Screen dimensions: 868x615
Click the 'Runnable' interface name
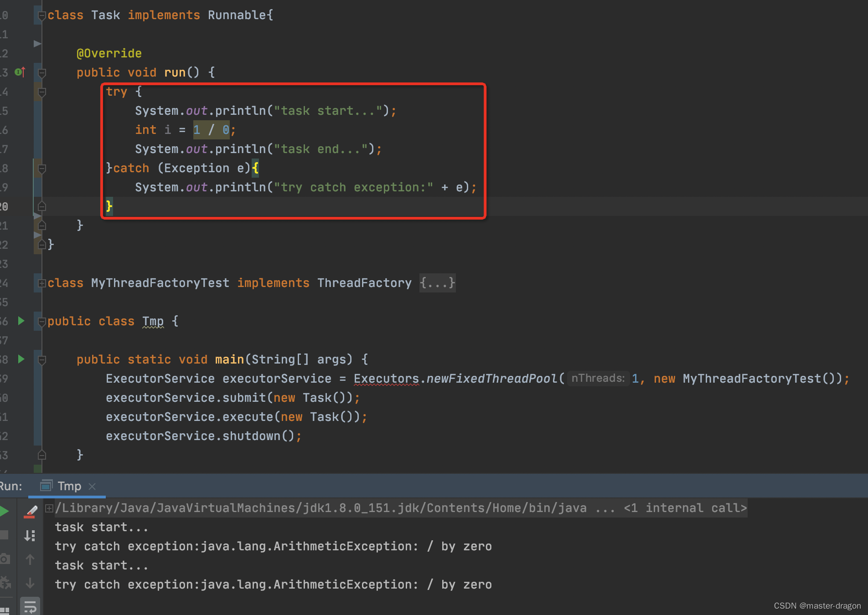coord(237,15)
